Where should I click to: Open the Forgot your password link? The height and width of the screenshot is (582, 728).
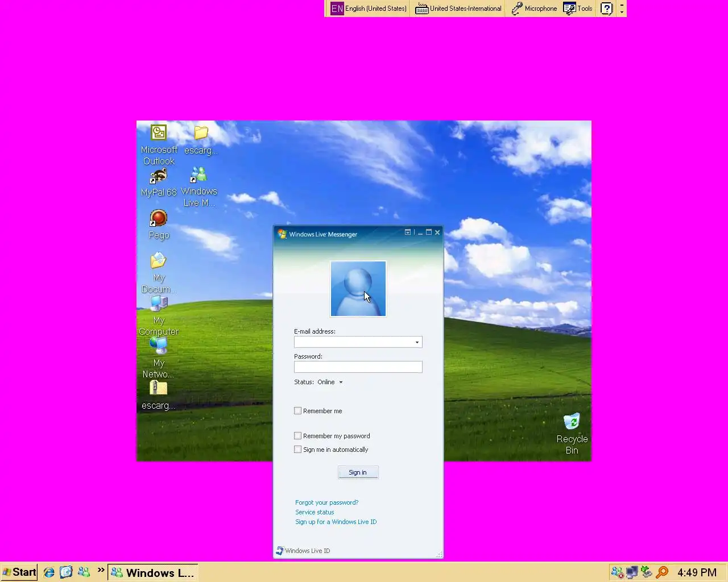pyautogui.click(x=326, y=502)
